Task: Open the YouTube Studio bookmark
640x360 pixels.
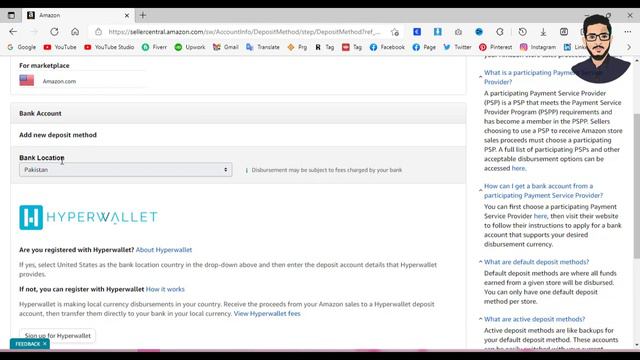Action: pos(109,47)
